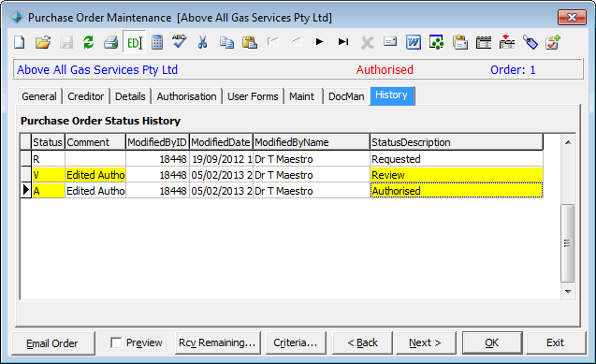Go to next record arrow
This screenshot has height=364, width=596.
[320, 41]
